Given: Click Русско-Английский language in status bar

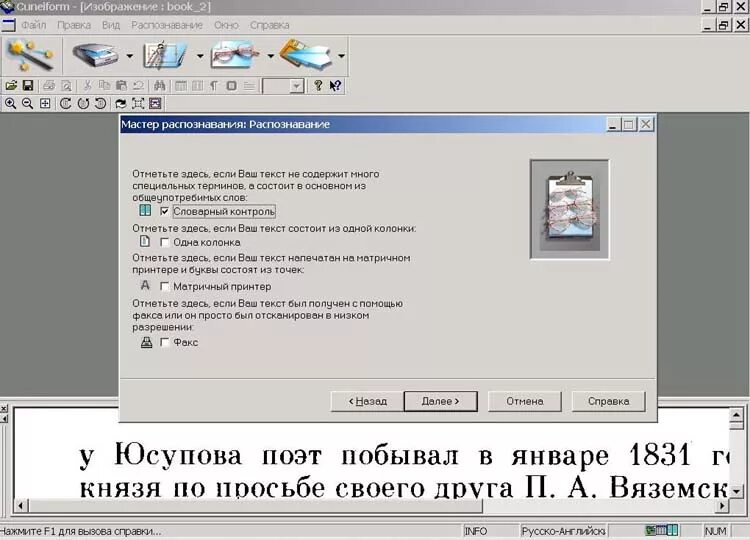Looking at the screenshot, I should [x=563, y=531].
